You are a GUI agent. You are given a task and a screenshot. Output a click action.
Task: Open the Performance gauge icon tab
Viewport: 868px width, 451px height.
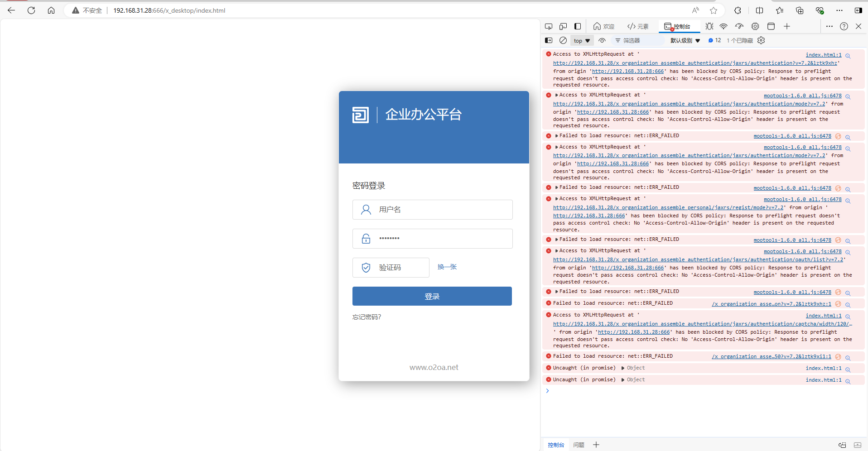click(x=739, y=26)
